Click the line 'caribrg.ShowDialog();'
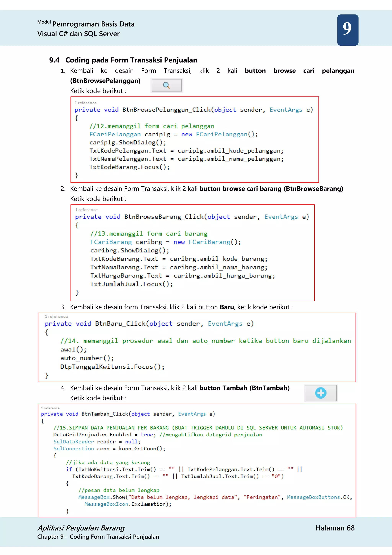Viewport: 392px width, 555px height. tap(130, 250)
